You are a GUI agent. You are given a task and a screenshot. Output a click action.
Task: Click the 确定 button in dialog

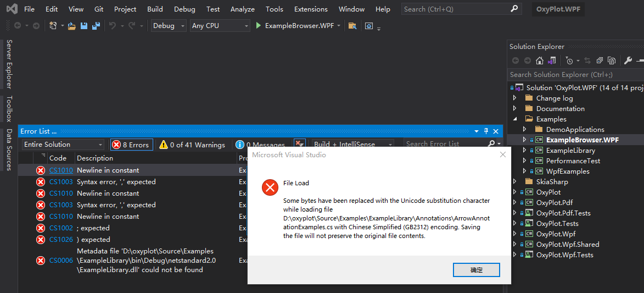point(477,270)
